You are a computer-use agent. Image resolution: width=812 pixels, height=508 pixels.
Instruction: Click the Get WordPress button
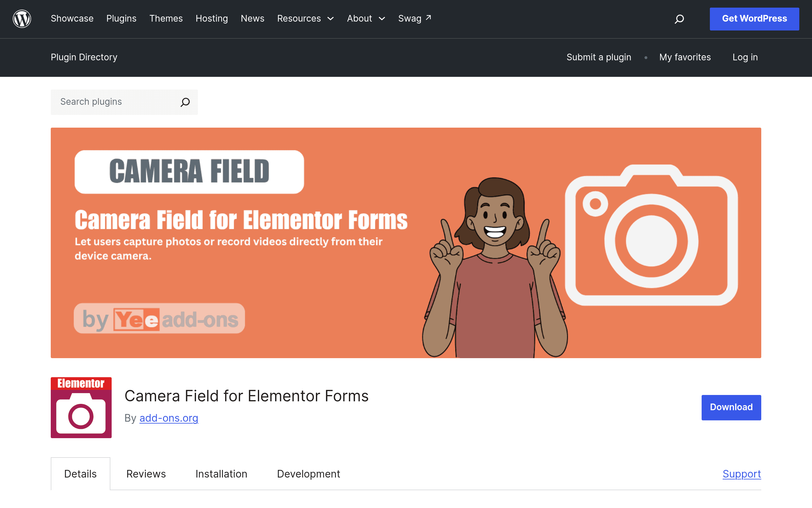pyautogui.click(x=754, y=19)
